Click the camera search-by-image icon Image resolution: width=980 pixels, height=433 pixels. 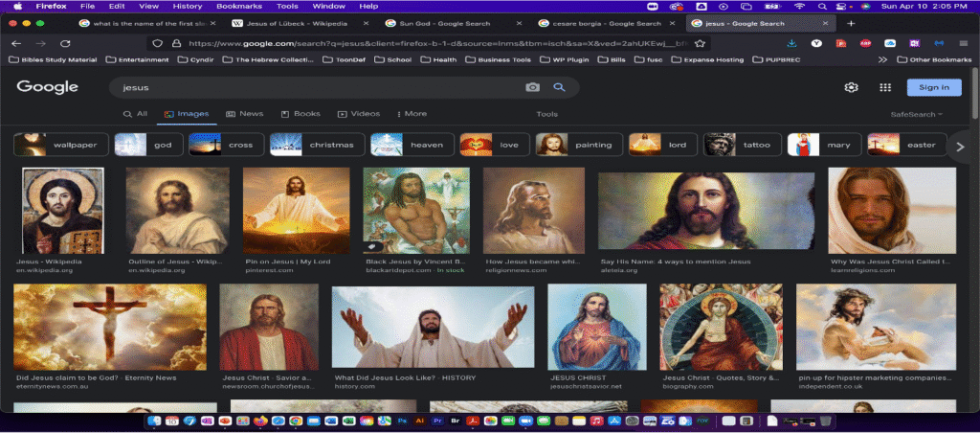[x=532, y=87]
